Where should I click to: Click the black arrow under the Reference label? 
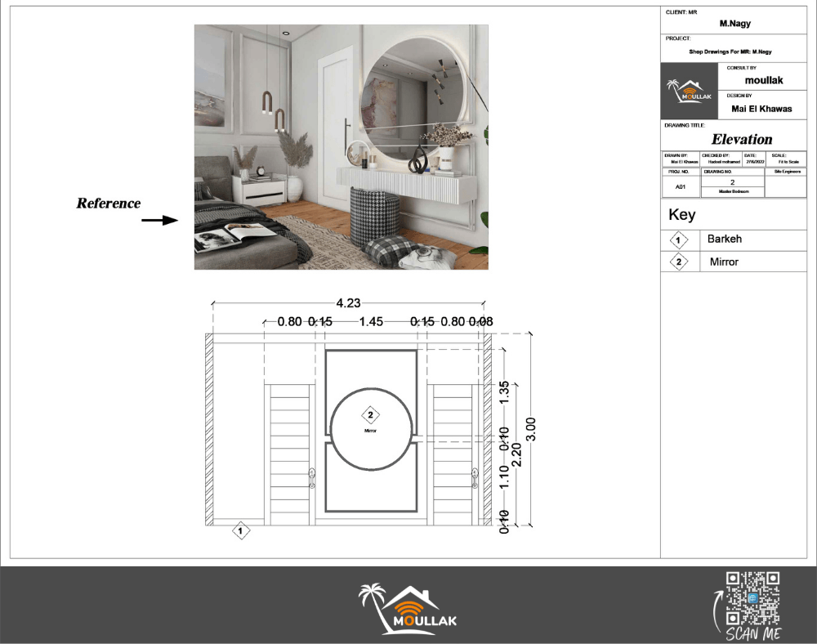pyautogui.click(x=159, y=220)
